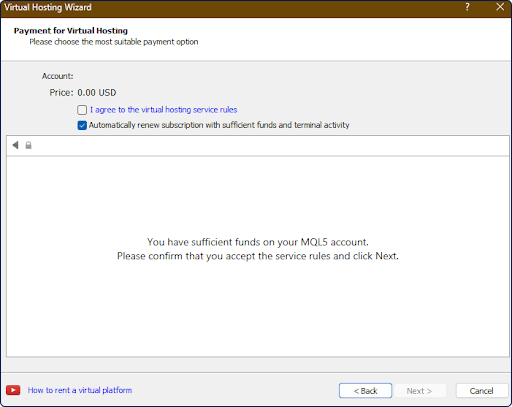Image resolution: width=512 pixels, height=407 pixels.
Task: Go to the previous step with Back button
Action: pos(365,391)
